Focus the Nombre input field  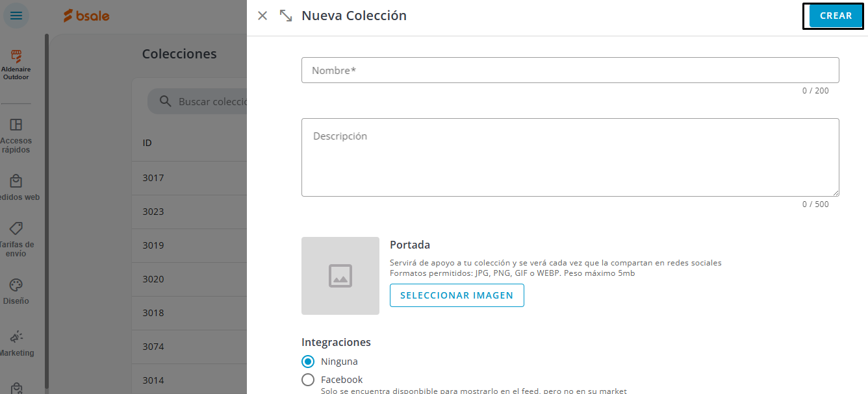[570, 70]
